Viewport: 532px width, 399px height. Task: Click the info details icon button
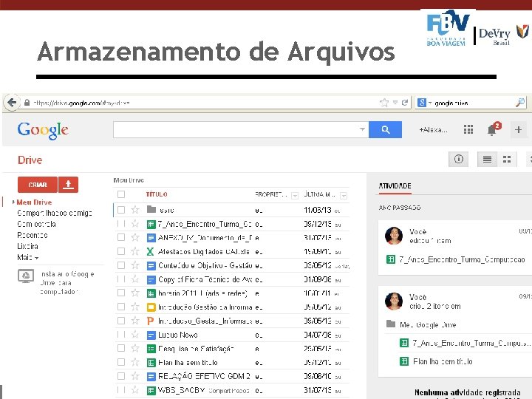coord(458,159)
